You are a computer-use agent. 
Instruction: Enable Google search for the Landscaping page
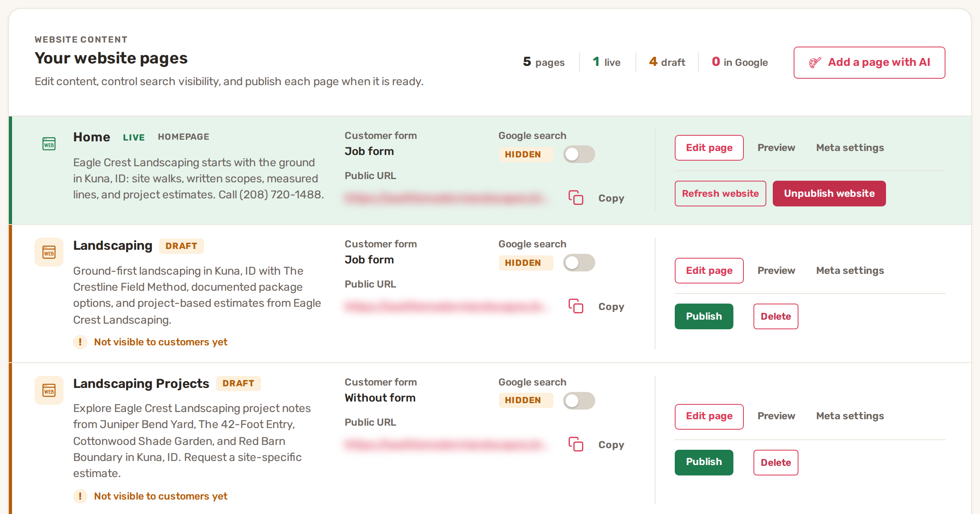click(579, 263)
